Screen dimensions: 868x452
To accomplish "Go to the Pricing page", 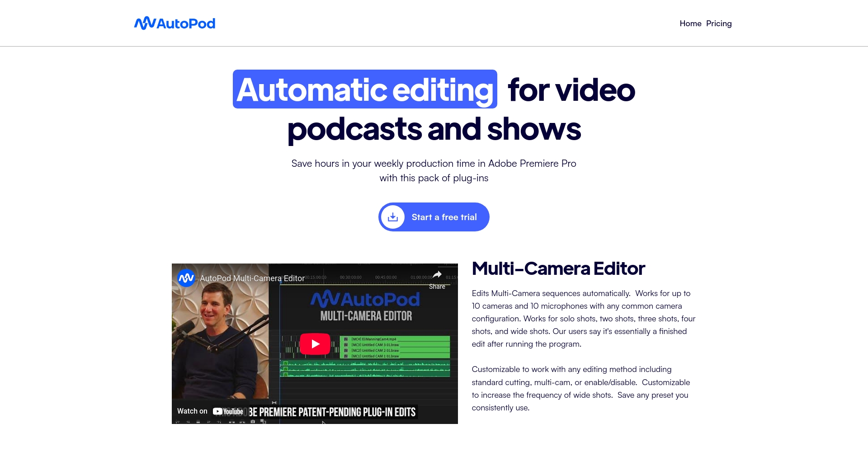I will (718, 24).
